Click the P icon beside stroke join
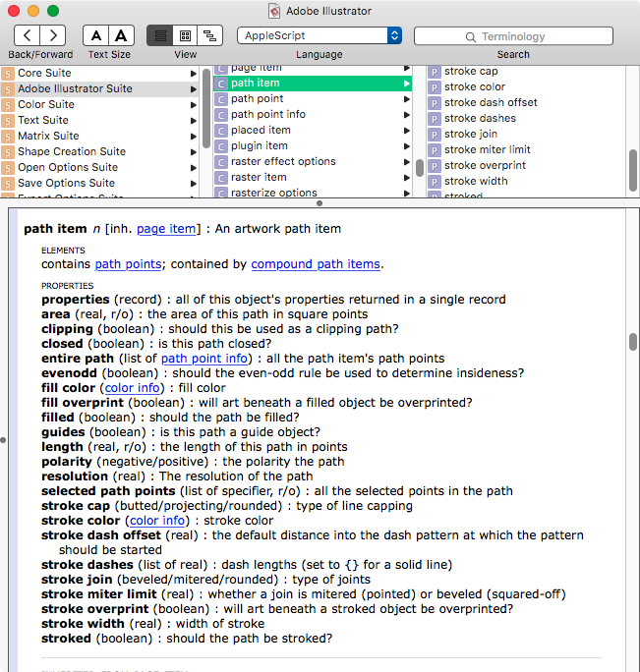The width and height of the screenshot is (640, 672). coord(435,135)
